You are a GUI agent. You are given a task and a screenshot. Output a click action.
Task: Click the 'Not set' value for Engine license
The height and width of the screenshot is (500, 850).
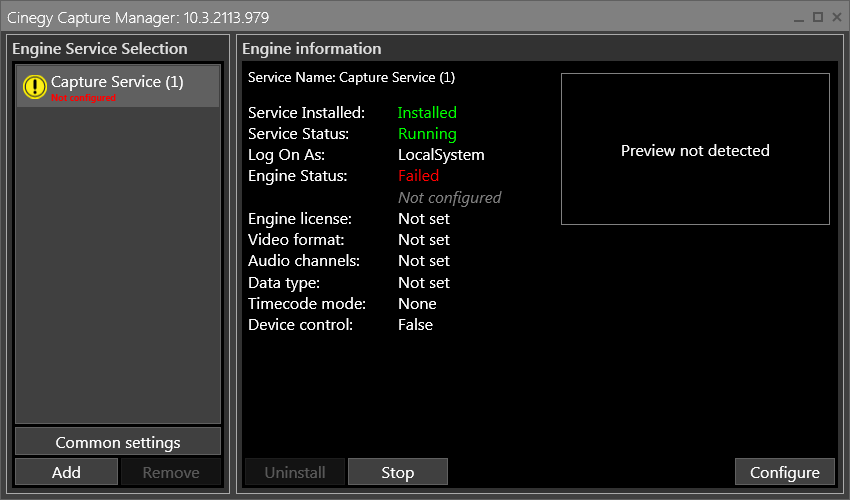[423, 219]
